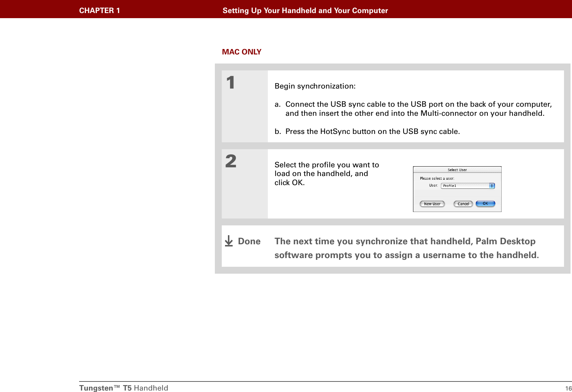
Task: Click the 'Please select a user:' label
Action: (x=437, y=178)
